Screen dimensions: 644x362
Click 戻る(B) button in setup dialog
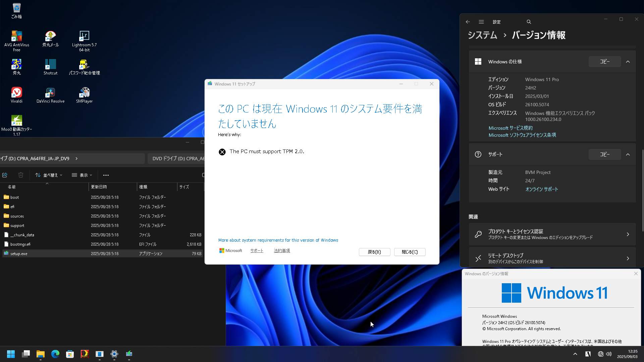[374, 252]
